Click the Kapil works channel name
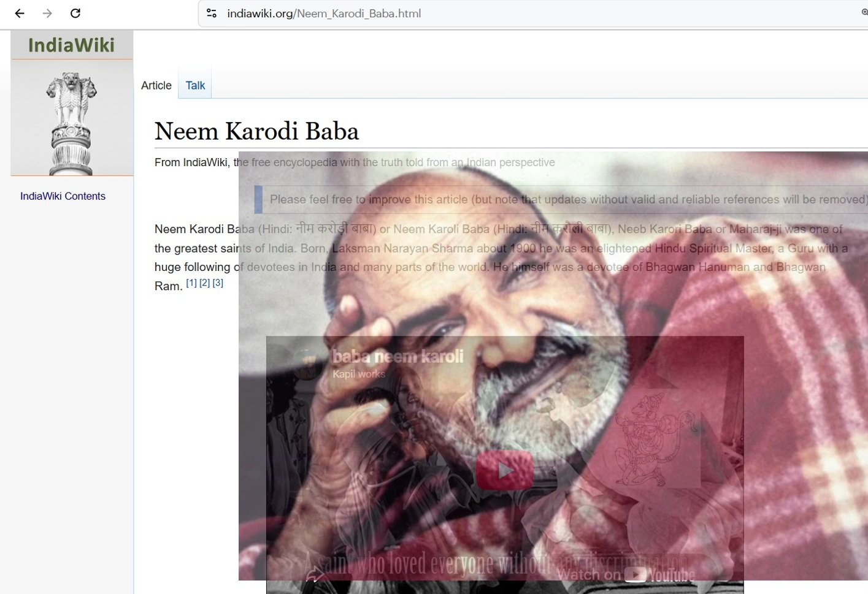 pos(359,374)
